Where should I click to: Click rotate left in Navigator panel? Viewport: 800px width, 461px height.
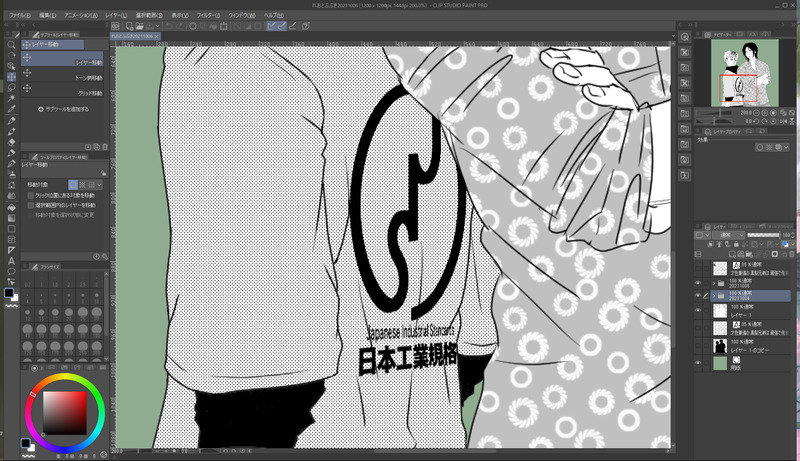click(x=757, y=121)
